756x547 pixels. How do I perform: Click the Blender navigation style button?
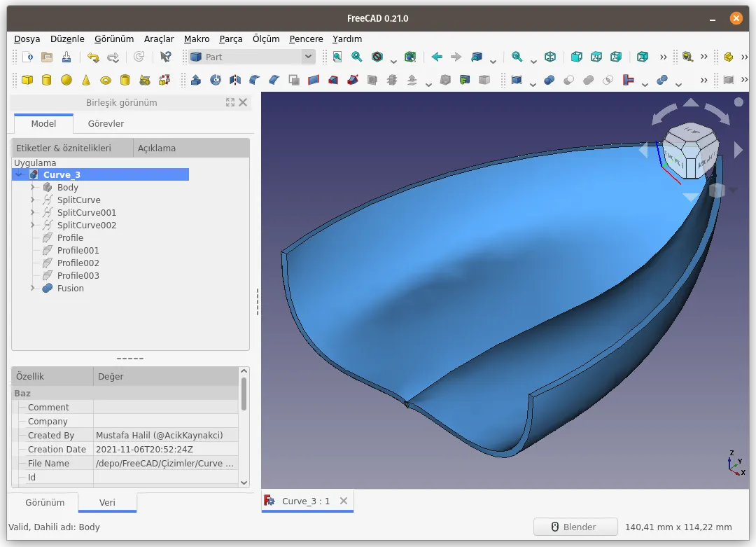coord(575,527)
